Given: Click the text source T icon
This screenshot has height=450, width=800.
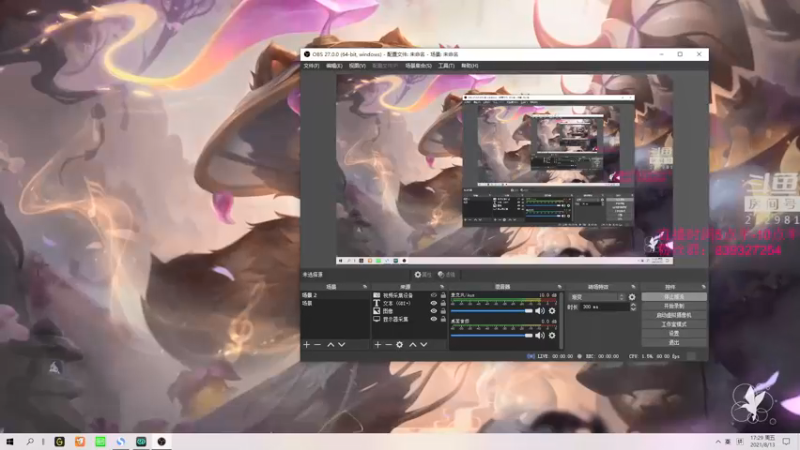Looking at the screenshot, I should point(377,303).
